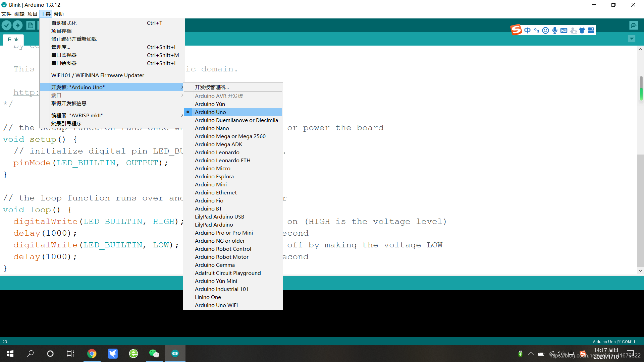644x362 pixels.
Task: Select Arduino Leonardo board
Action: 233,152
